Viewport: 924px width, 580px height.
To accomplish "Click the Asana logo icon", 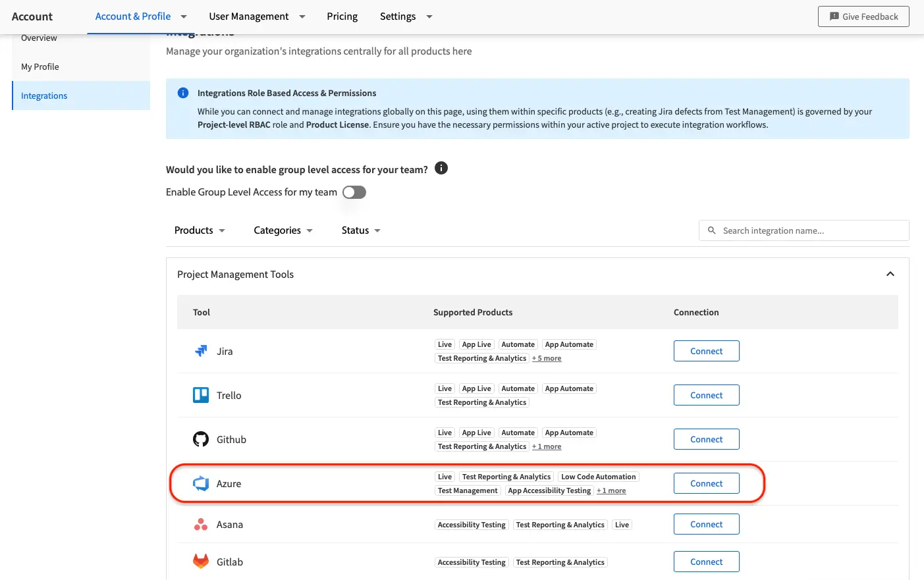I will point(201,524).
